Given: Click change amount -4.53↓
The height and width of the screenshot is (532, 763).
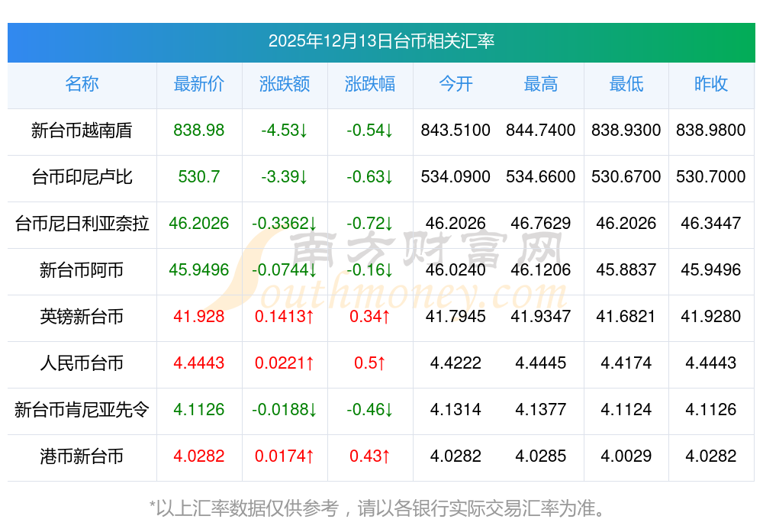Looking at the screenshot, I should 285,131.
